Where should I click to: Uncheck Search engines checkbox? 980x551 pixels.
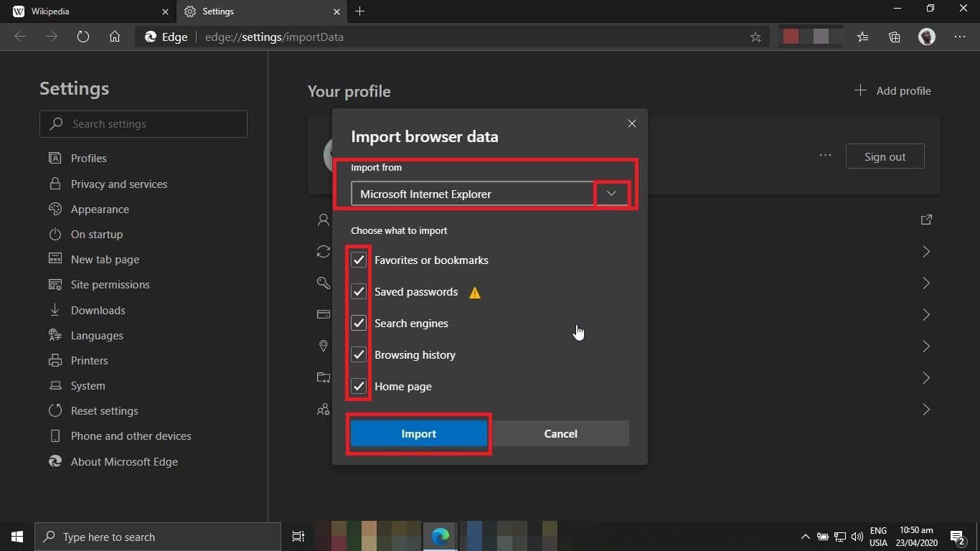359,324
